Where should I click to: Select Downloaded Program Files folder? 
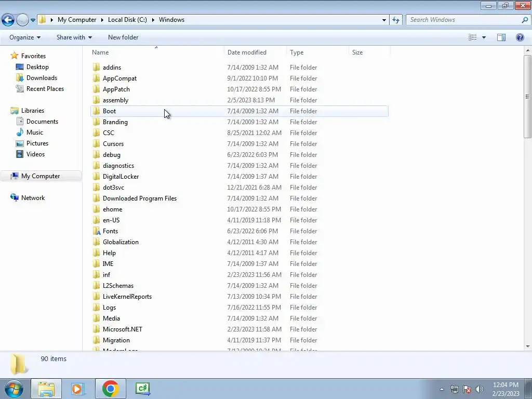point(139,198)
